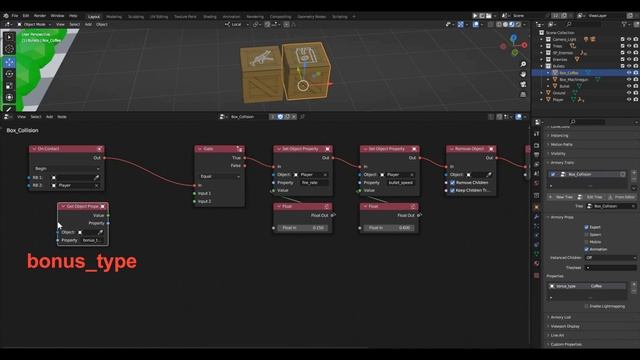Image resolution: width=640 pixels, height=360 pixels.
Task: Switch to the Modeling workspace tab
Action: tap(114, 17)
